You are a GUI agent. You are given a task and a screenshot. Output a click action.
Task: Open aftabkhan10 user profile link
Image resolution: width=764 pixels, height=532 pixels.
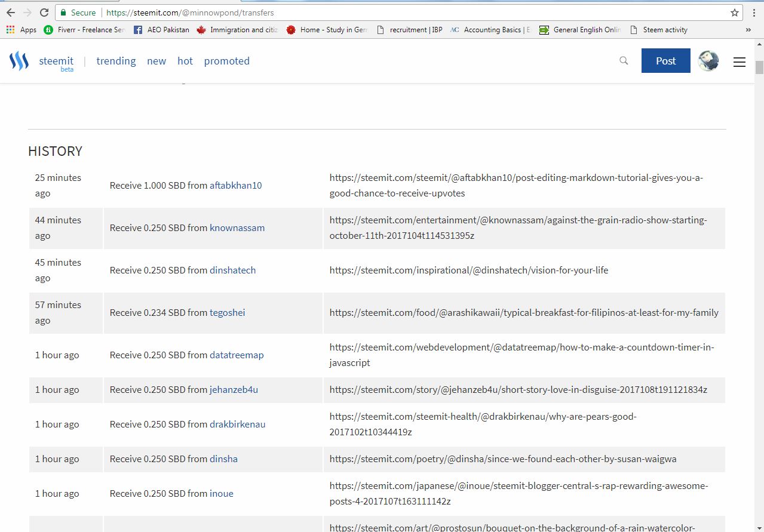(x=236, y=186)
